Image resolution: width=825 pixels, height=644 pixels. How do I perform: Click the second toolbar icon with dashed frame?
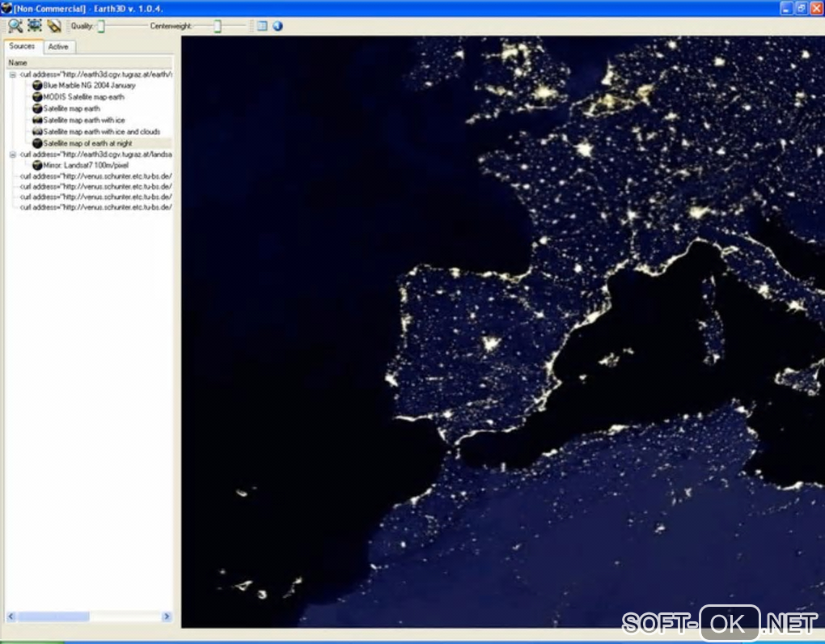point(35,25)
